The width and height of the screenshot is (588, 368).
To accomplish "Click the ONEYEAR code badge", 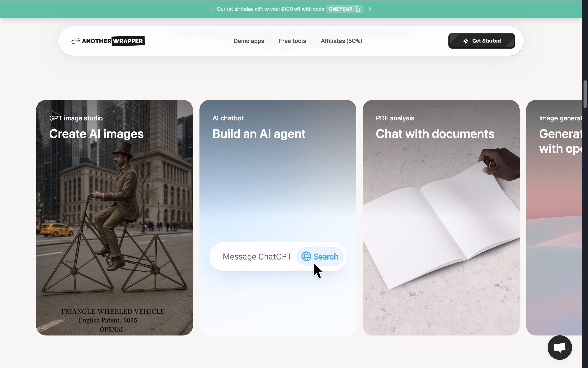I will click(344, 9).
